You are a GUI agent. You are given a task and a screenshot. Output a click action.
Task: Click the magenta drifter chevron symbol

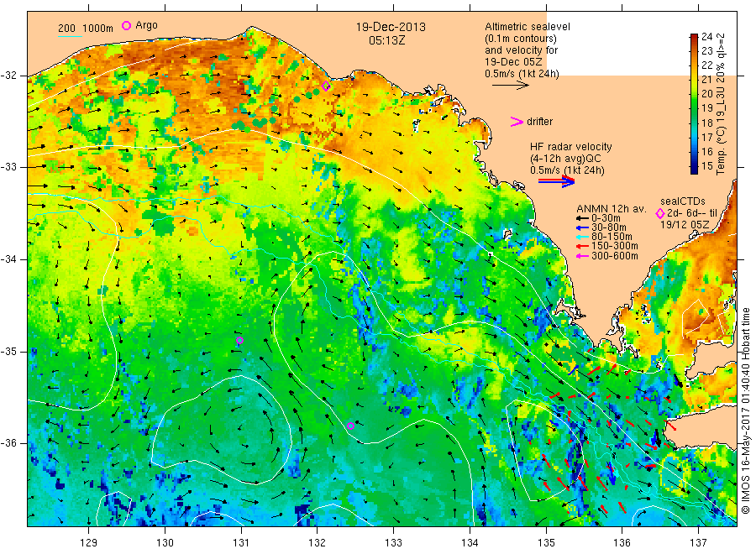[x=517, y=122]
